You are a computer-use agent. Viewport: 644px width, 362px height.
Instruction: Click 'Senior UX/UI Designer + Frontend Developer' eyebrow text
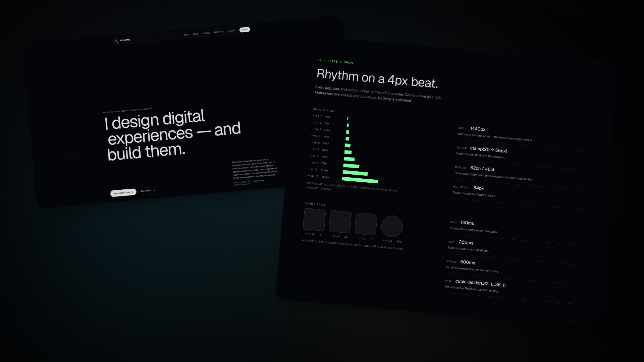[x=127, y=111]
